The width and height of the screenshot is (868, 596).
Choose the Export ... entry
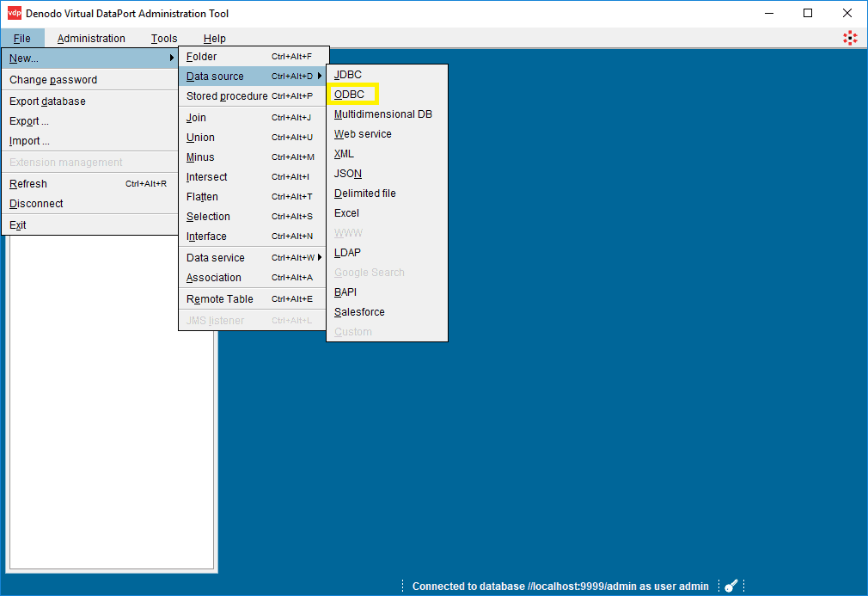[x=89, y=121]
